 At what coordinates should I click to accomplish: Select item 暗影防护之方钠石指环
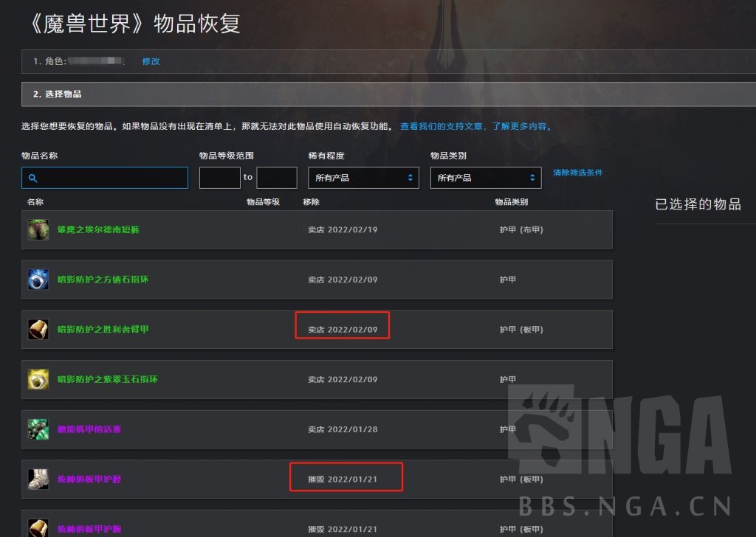[103, 280]
